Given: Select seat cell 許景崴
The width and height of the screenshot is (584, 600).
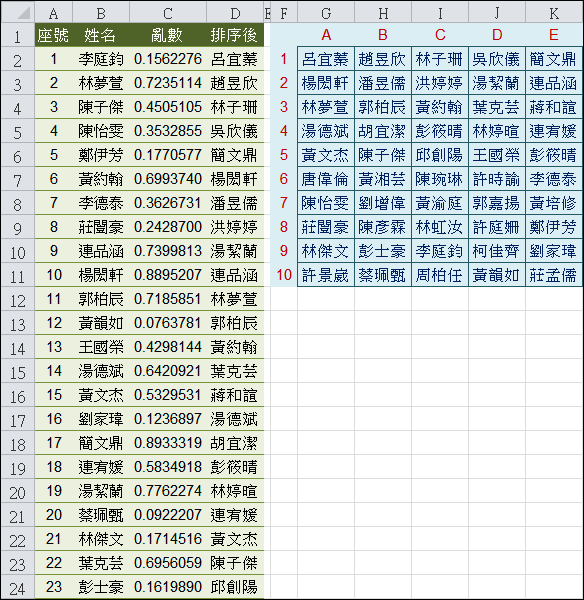Looking at the screenshot, I should click(326, 275).
